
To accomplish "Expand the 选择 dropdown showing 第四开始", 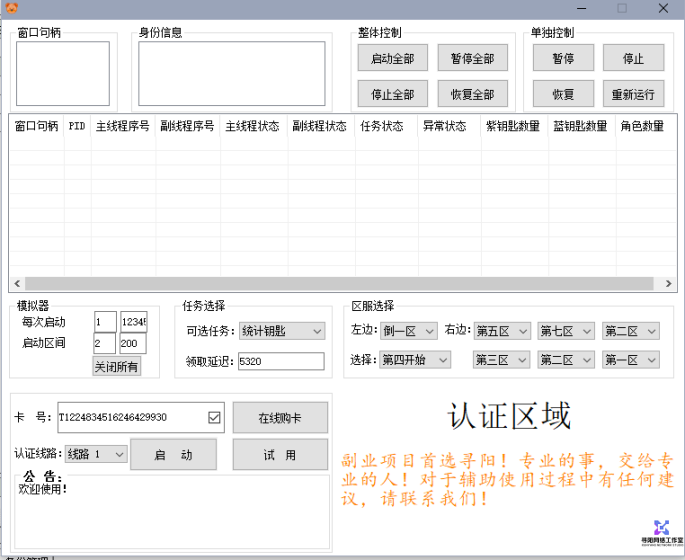I will [416, 360].
